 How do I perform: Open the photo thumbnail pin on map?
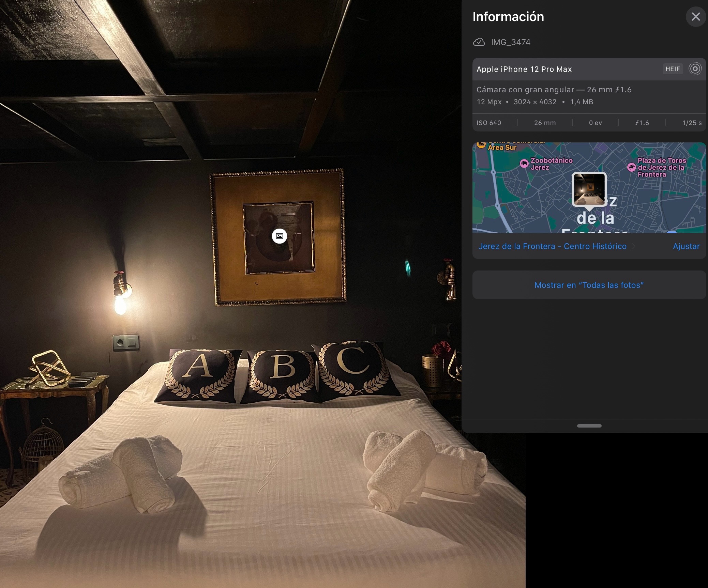pyautogui.click(x=589, y=189)
